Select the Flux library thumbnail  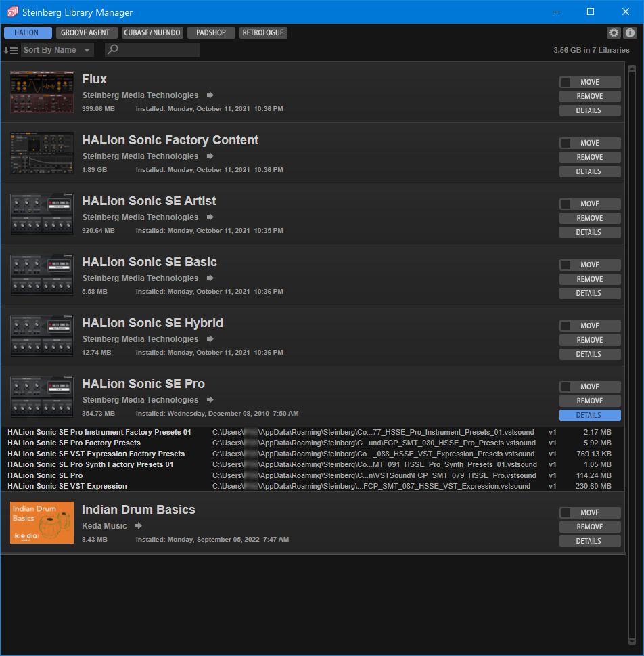point(42,91)
